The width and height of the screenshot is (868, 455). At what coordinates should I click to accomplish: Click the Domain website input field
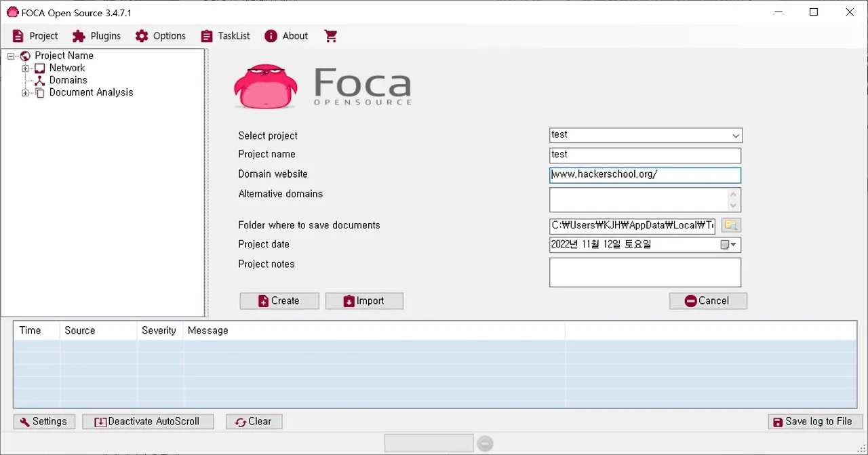(645, 175)
